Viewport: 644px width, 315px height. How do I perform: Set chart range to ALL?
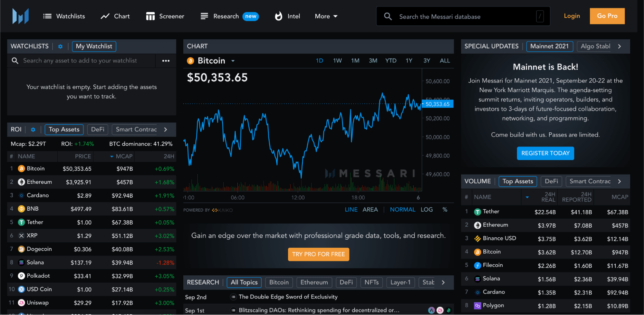click(445, 61)
